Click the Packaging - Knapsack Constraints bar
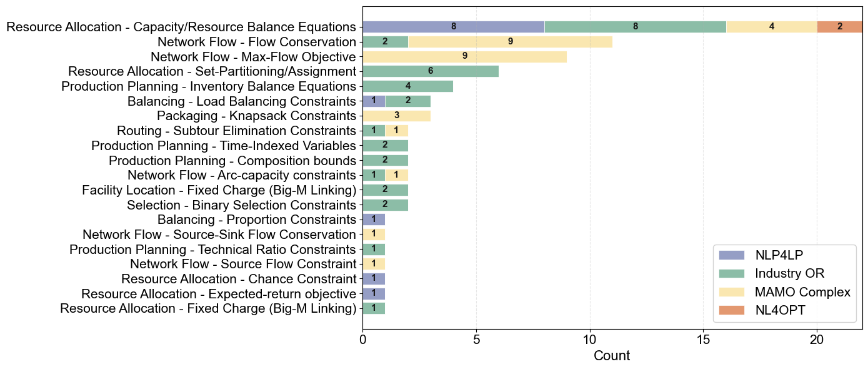 coord(396,116)
